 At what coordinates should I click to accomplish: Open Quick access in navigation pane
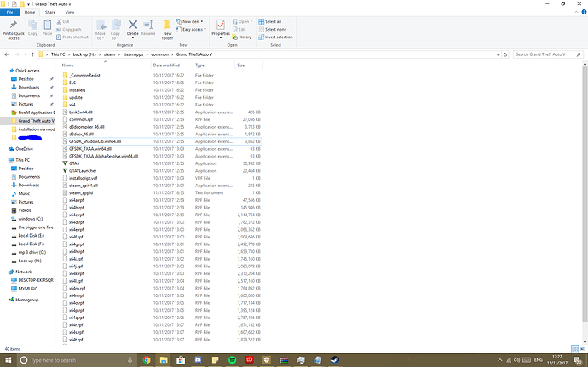tap(27, 71)
